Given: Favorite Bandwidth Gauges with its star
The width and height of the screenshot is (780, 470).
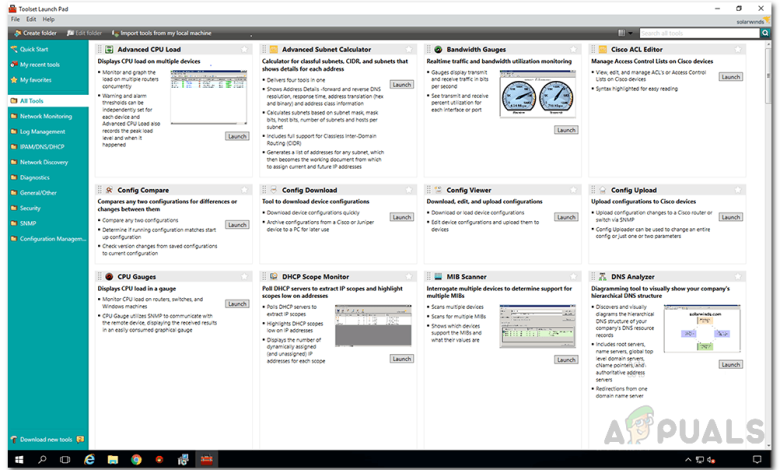Looking at the screenshot, I should (x=574, y=49).
